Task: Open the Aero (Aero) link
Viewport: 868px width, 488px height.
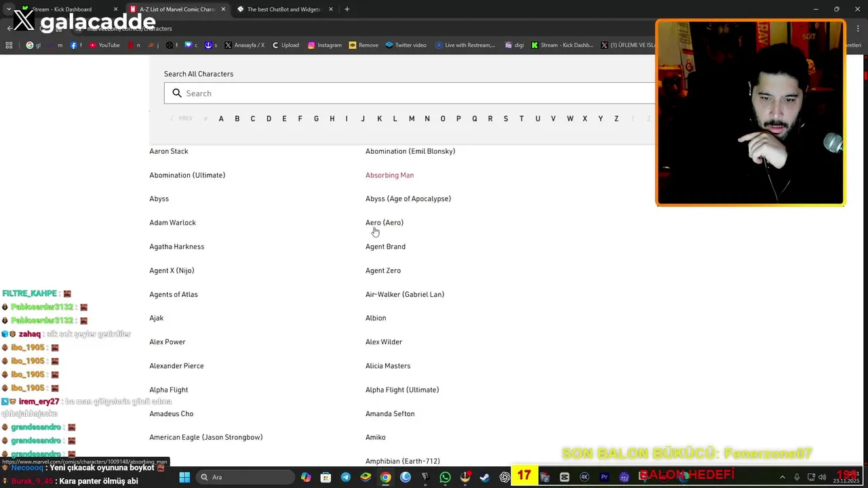Action: point(384,222)
